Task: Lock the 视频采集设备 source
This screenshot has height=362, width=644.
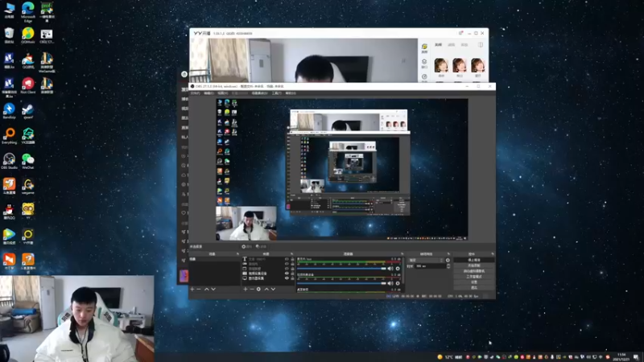Action: point(292,274)
